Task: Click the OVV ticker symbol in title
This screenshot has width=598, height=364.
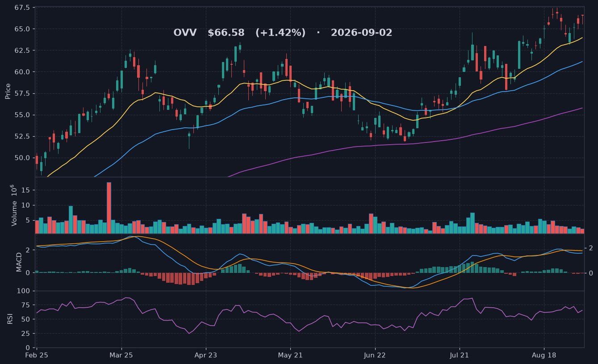Action: tap(185, 33)
